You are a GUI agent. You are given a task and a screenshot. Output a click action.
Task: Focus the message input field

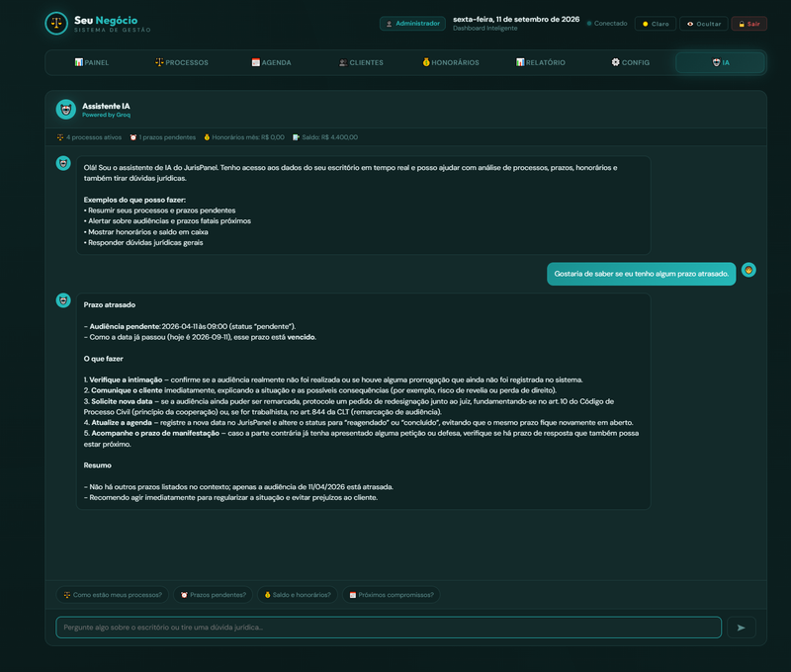[x=389, y=628]
